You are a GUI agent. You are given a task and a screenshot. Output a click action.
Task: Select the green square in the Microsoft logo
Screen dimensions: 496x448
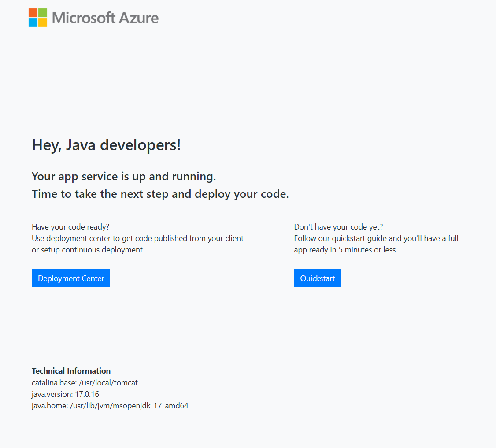pyautogui.click(x=42, y=13)
